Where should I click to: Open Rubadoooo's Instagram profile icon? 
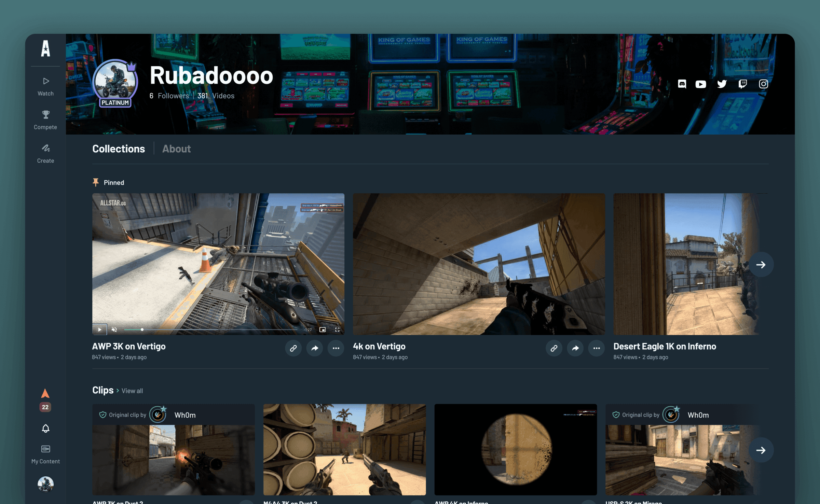[763, 84]
